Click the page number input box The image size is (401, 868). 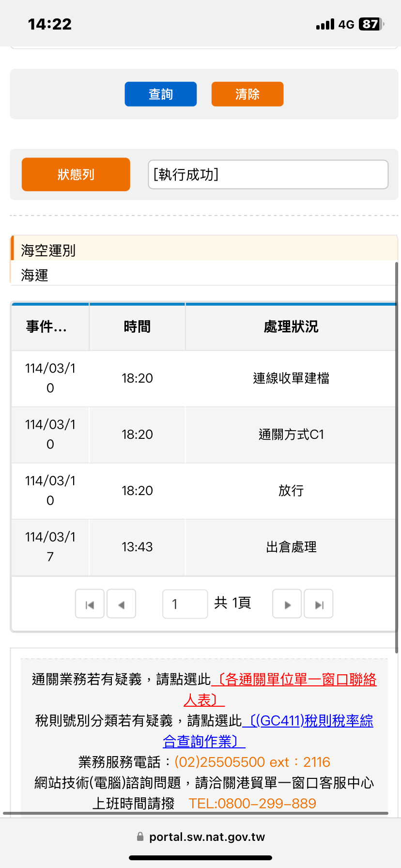pyautogui.click(x=185, y=604)
